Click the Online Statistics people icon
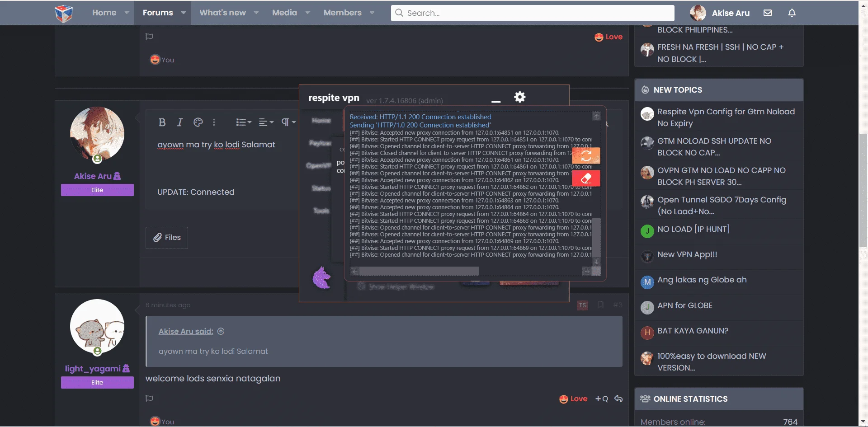 pyautogui.click(x=645, y=399)
